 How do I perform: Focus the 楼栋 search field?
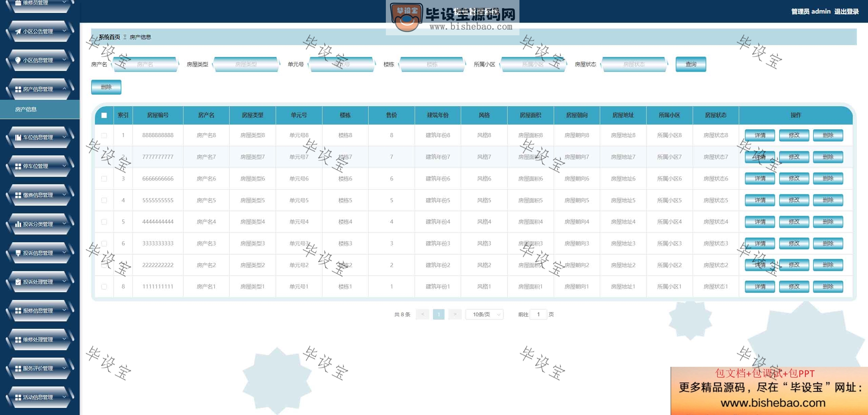point(432,64)
